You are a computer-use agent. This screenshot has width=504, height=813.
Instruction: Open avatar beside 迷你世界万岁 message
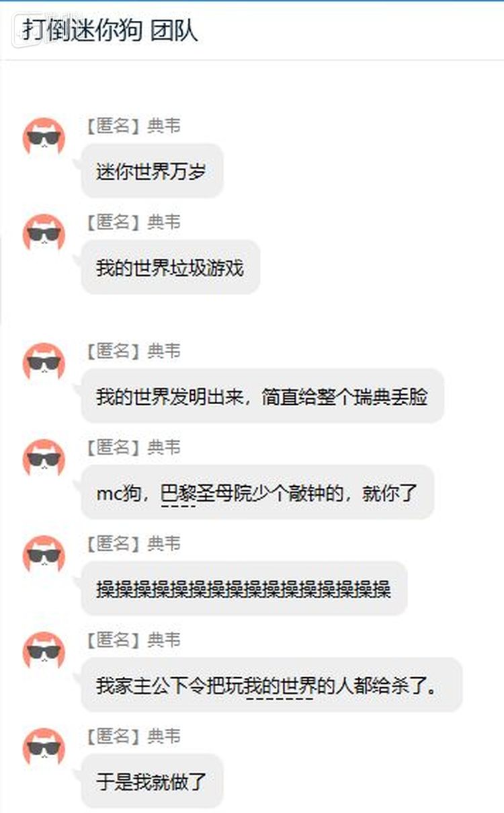[44, 138]
